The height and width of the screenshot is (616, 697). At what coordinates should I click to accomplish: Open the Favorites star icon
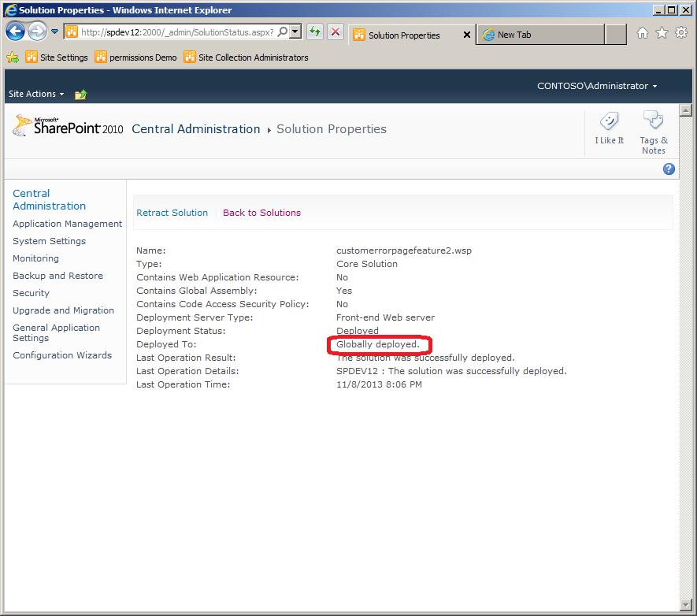(662, 32)
